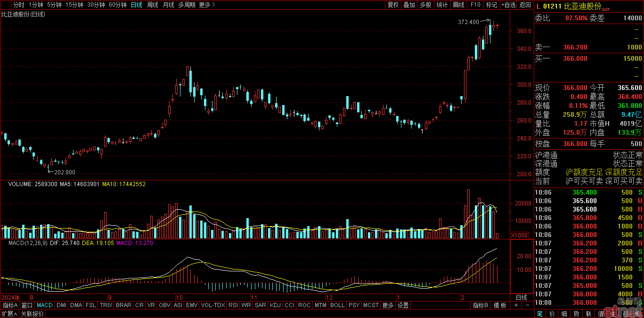The width and height of the screenshot is (644, 318).
Task: Select the FSL indicator tab
Action: pyautogui.click(x=91, y=305)
